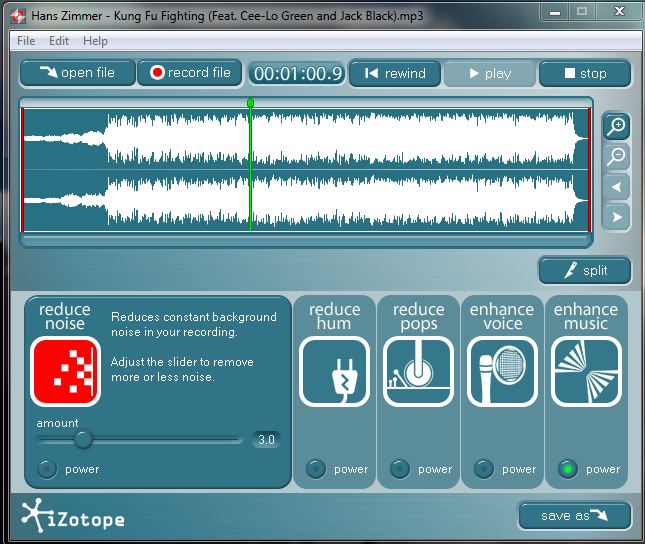Turn off enhance music power
645x544 pixels.
568,469
